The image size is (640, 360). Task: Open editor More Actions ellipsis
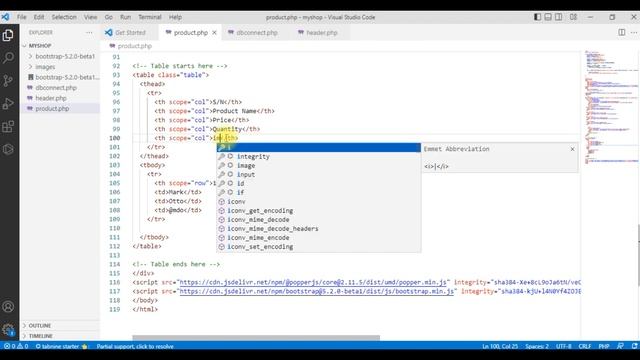point(634,32)
